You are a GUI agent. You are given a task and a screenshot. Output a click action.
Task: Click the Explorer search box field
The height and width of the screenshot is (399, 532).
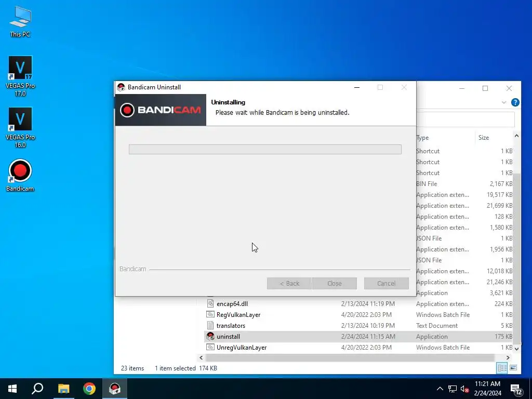pyautogui.click(x=465, y=119)
